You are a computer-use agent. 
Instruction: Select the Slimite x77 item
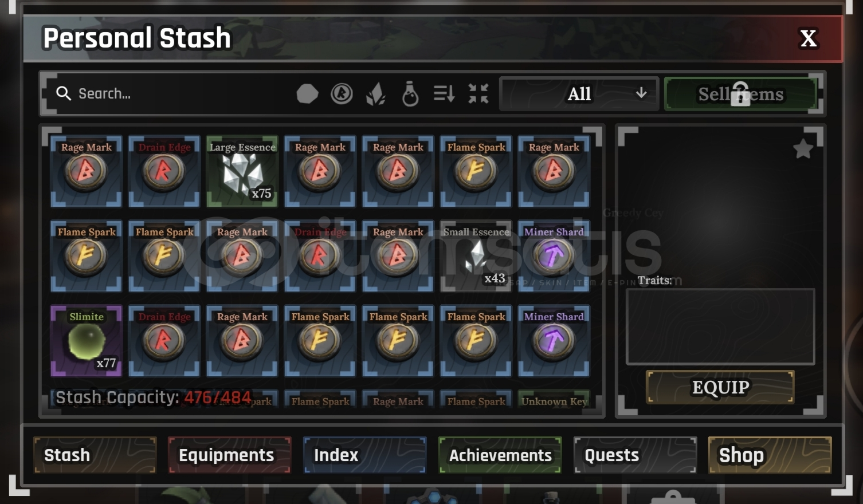pyautogui.click(x=87, y=340)
